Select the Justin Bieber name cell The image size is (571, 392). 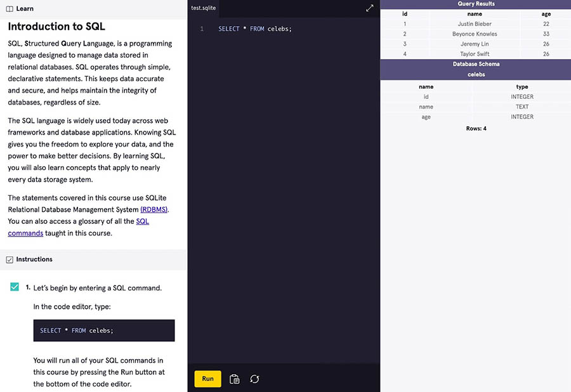[475, 24]
